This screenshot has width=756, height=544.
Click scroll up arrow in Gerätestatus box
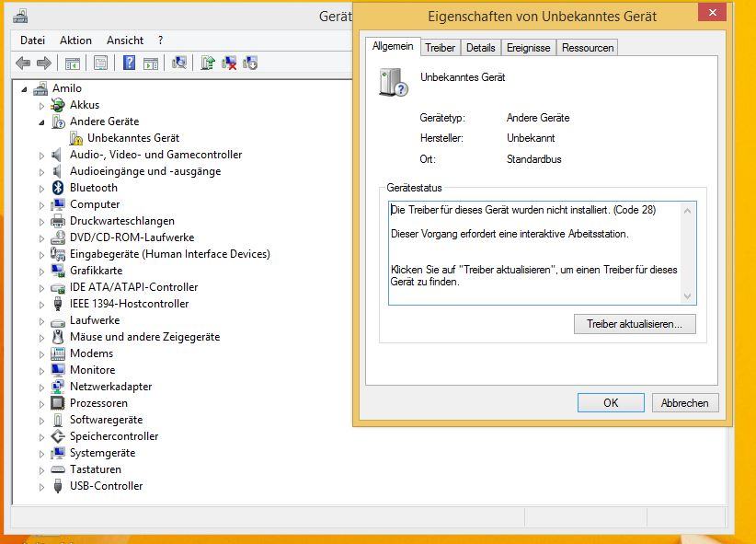click(x=688, y=211)
